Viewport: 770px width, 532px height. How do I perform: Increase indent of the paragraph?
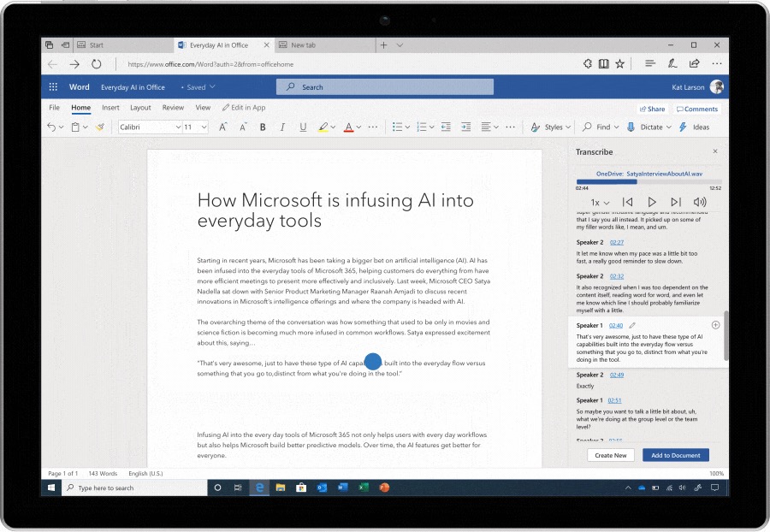[465, 127]
